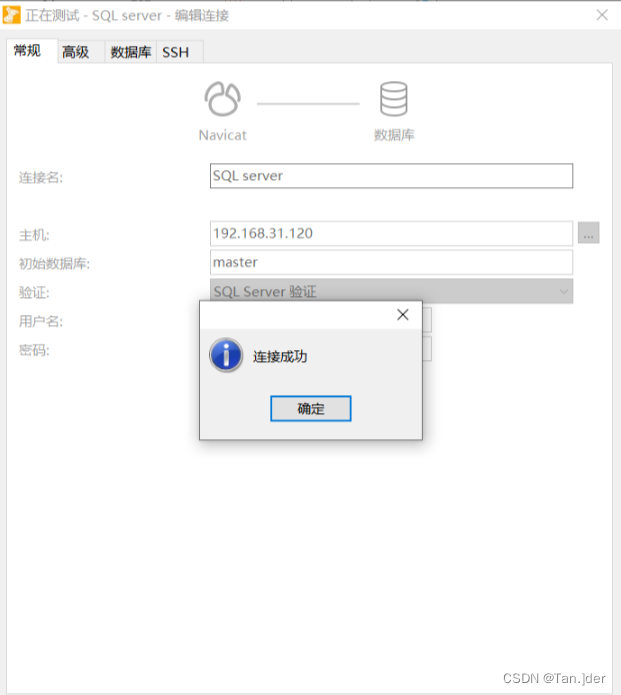Click the 主机 label
621x695 pixels.
tap(34, 235)
